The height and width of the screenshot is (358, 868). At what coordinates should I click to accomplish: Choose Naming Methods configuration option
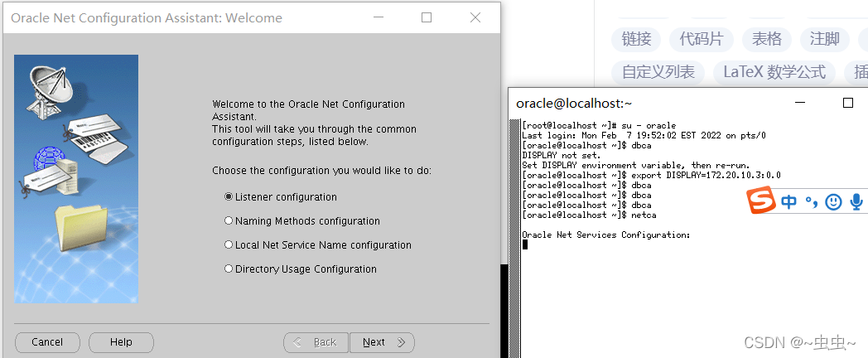coord(229,221)
